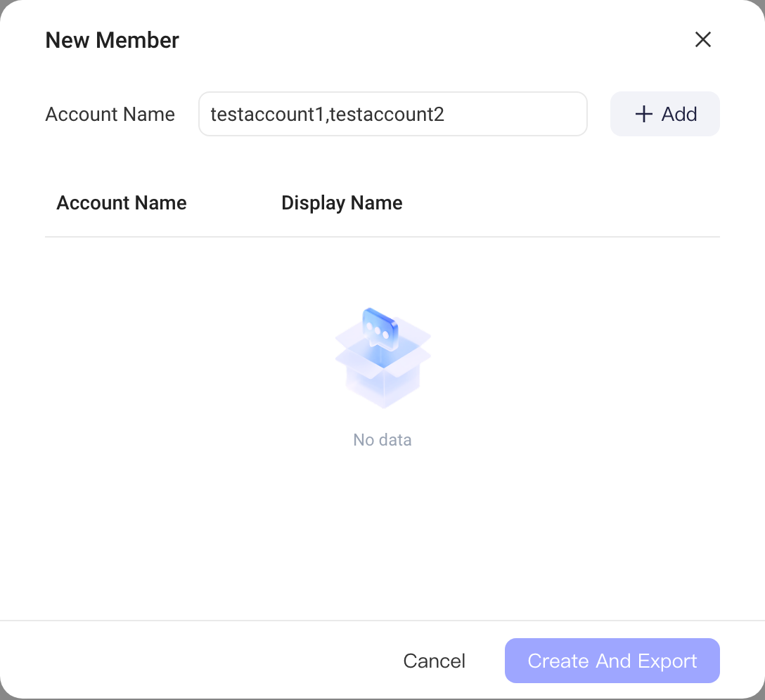765x700 pixels.
Task: Edit the Account Name input field
Action: [393, 114]
